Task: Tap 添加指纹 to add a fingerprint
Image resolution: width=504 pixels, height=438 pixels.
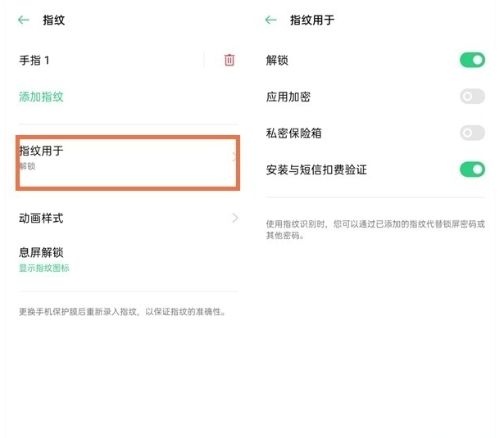Action: [41, 97]
